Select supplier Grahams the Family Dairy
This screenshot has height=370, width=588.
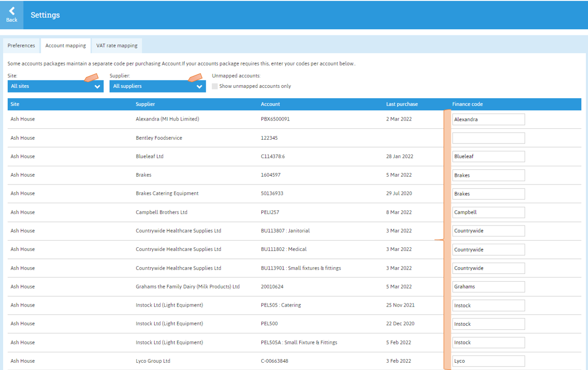coord(188,286)
